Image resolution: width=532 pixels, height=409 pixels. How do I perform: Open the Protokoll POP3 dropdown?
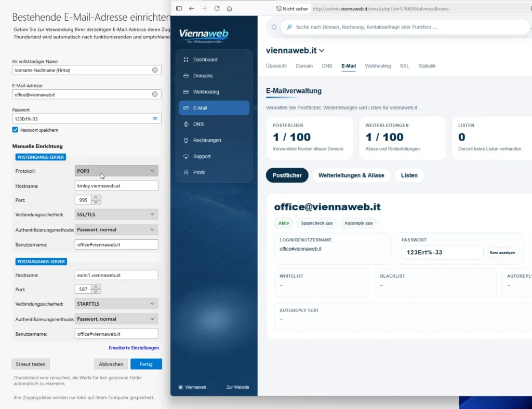(x=116, y=171)
